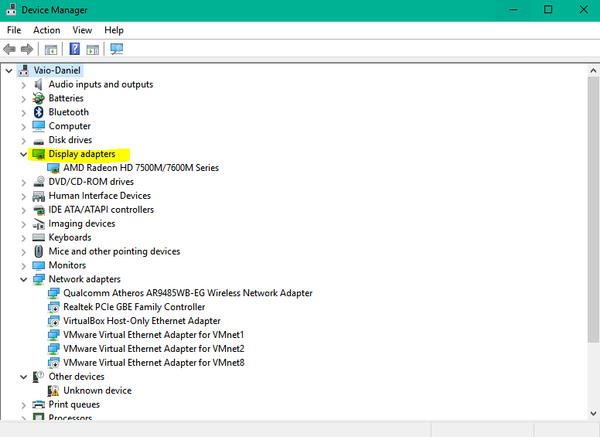Select Realtek PCIe GBE Family Controller

[134, 307]
